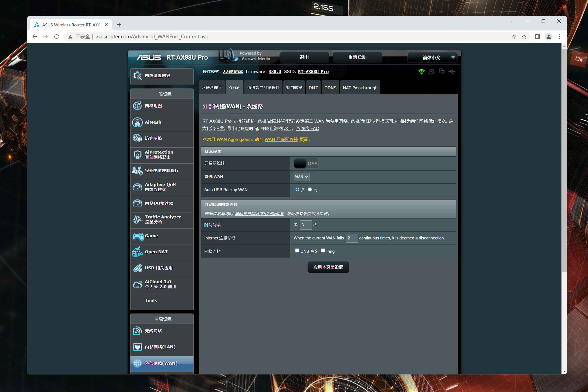The width and height of the screenshot is (588, 392).
Task: Open the AiMesh sidebar icon
Action: coord(137,122)
